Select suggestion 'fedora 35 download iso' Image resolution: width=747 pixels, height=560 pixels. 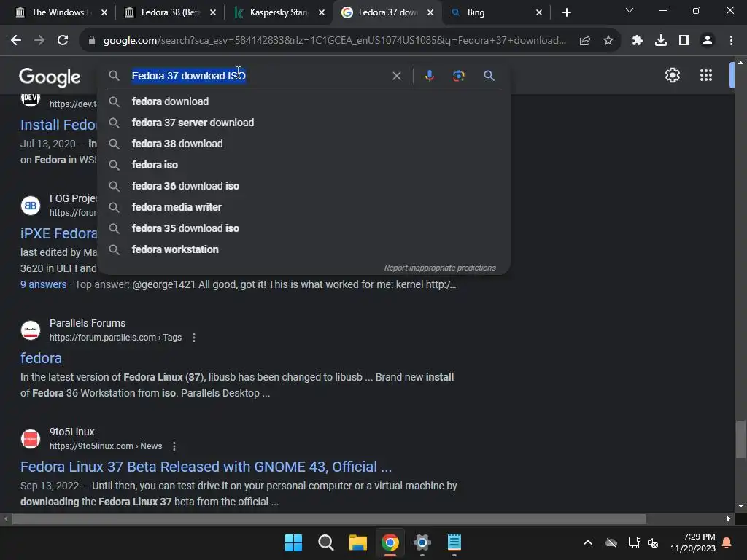pyautogui.click(x=303, y=228)
